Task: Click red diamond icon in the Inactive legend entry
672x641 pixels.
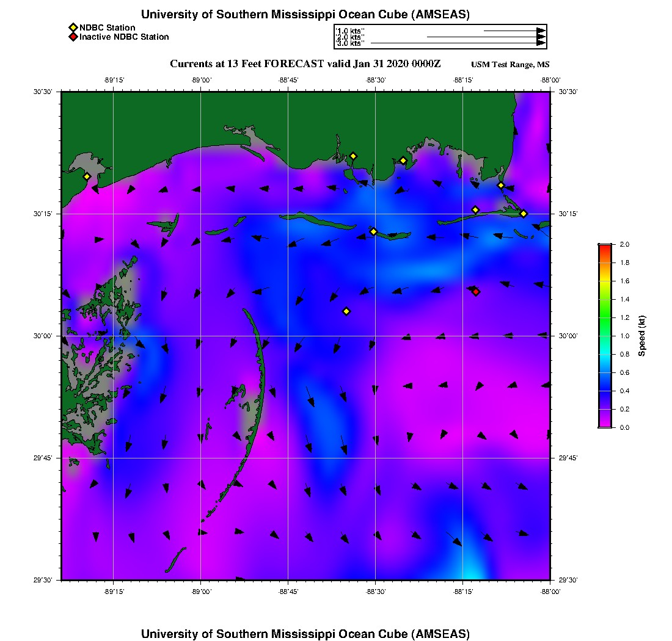Action: (73, 37)
